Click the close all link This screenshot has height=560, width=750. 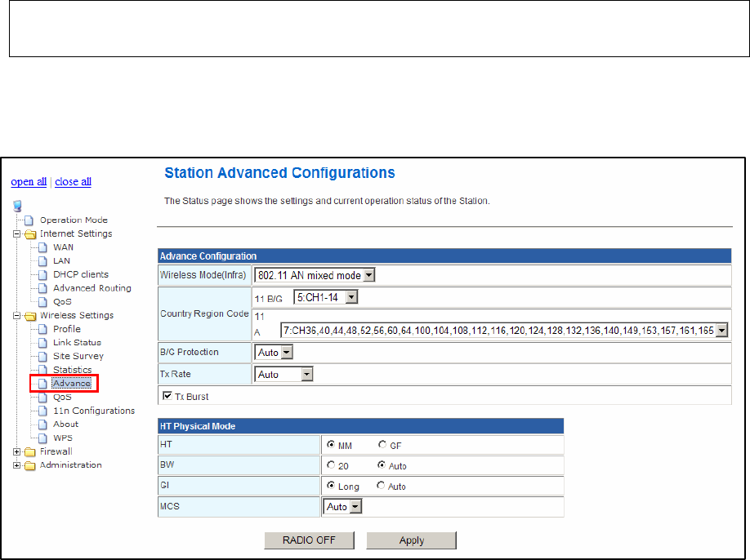[x=74, y=182]
